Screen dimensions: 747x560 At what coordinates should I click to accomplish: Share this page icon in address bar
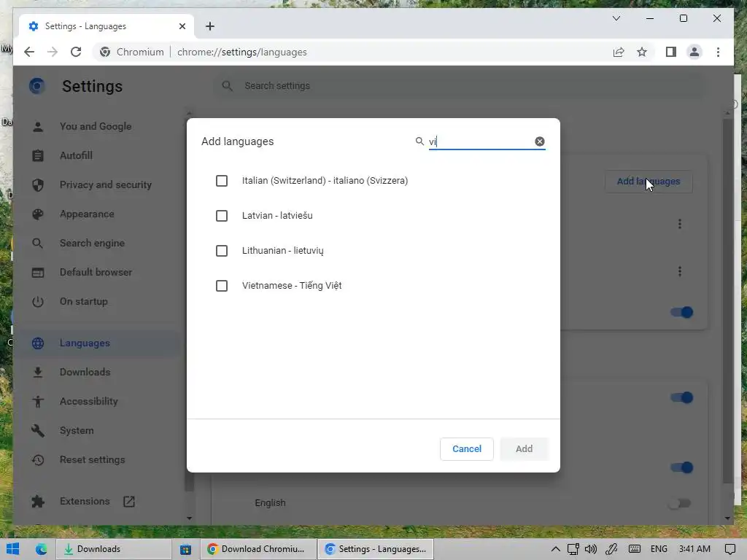tap(619, 52)
